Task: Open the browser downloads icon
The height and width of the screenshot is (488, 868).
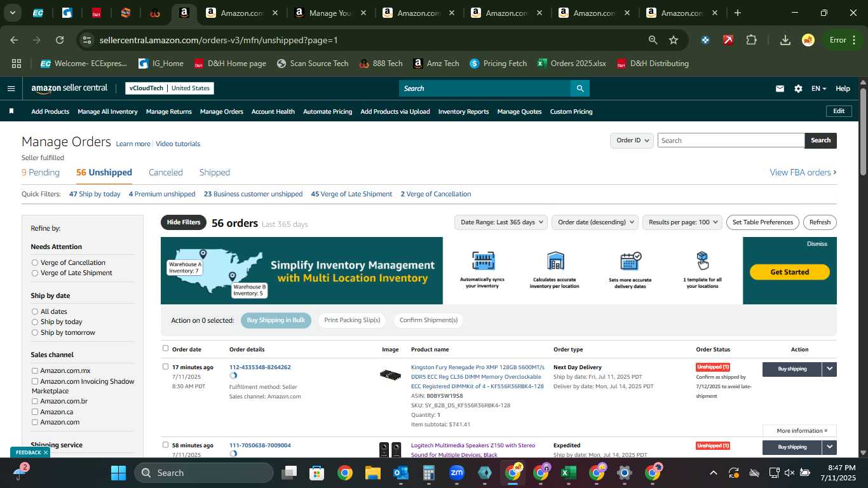Action: click(785, 40)
